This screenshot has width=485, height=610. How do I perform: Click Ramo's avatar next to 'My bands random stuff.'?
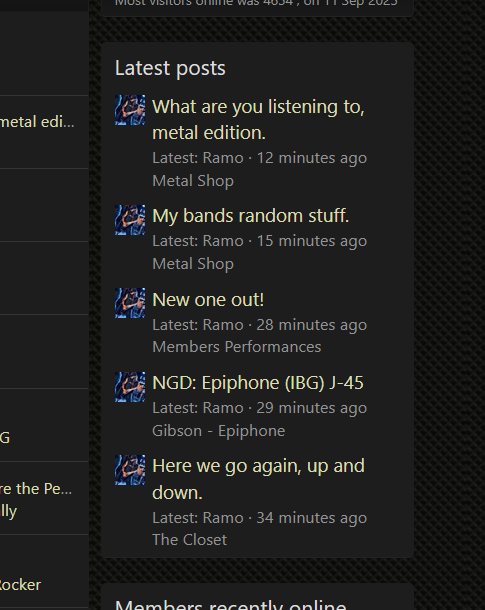[130, 220]
